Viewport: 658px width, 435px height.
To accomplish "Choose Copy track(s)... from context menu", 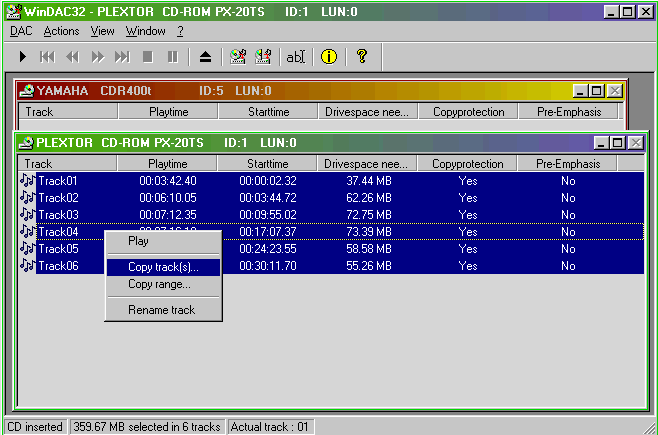I will 163,267.
